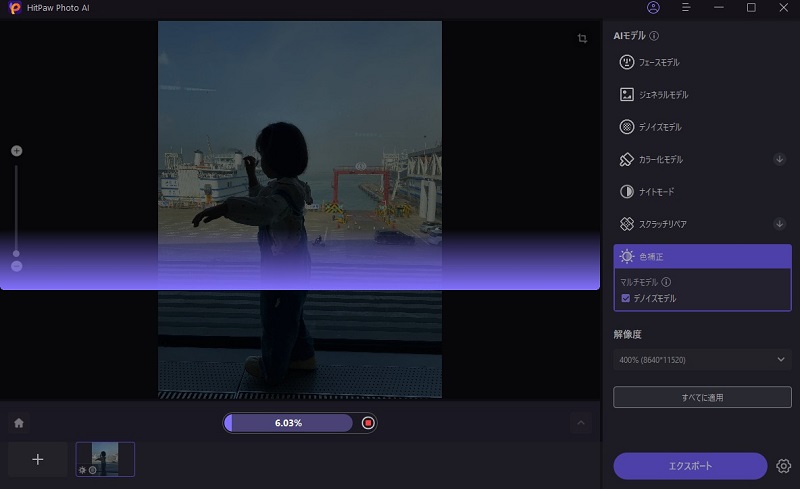The width and height of the screenshot is (800, 489).
Task: Select the ジェネラルモデル option
Action: pos(702,95)
